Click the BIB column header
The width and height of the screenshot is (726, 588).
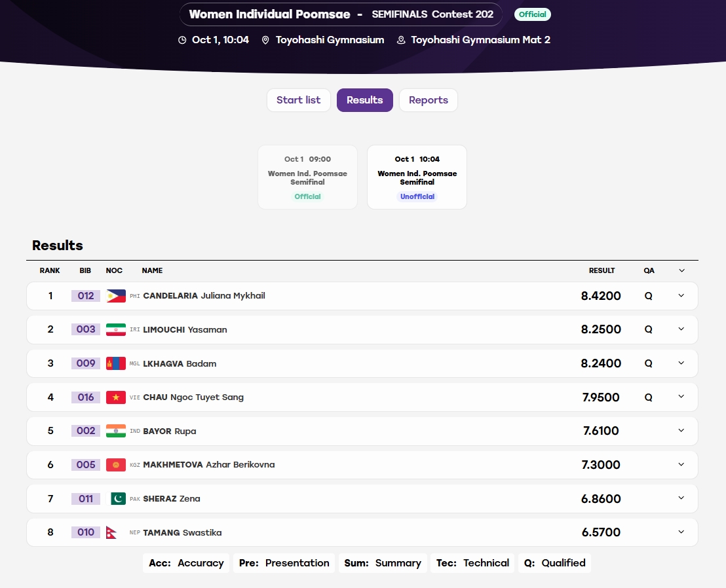[x=85, y=270]
